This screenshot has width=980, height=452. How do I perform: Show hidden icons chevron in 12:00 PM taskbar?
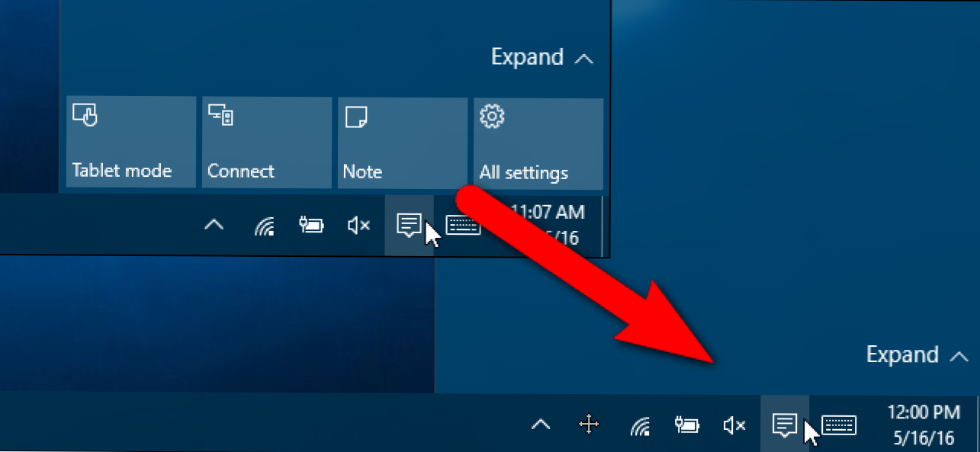pyautogui.click(x=541, y=425)
